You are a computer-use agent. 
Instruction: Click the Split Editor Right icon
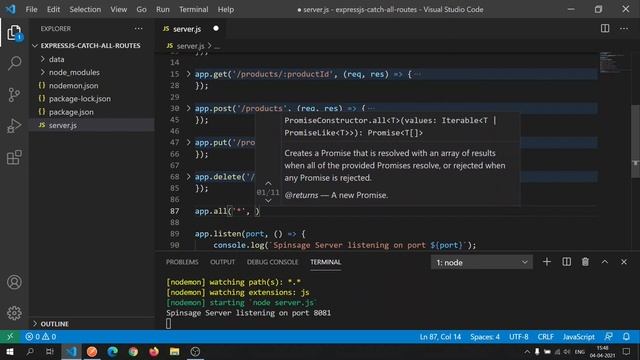(x=605, y=28)
